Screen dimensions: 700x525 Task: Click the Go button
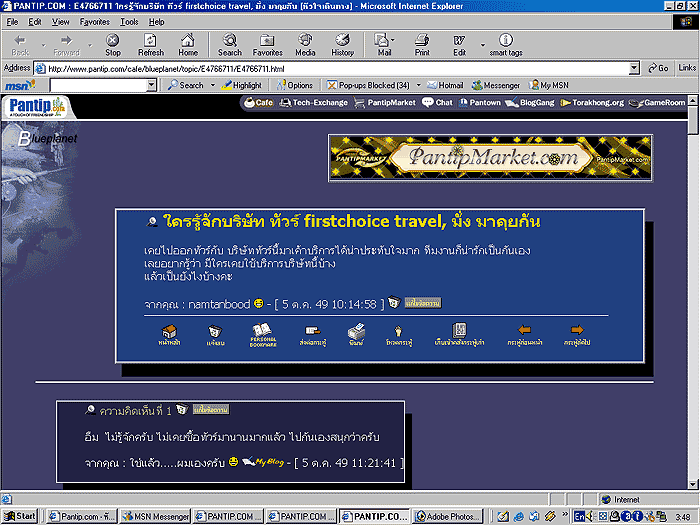click(x=658, y=68)
